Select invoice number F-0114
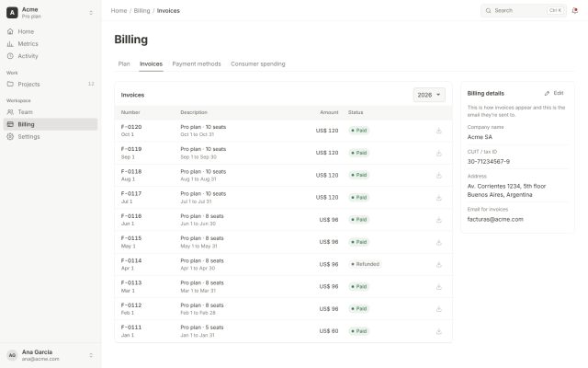 (131, 260)
